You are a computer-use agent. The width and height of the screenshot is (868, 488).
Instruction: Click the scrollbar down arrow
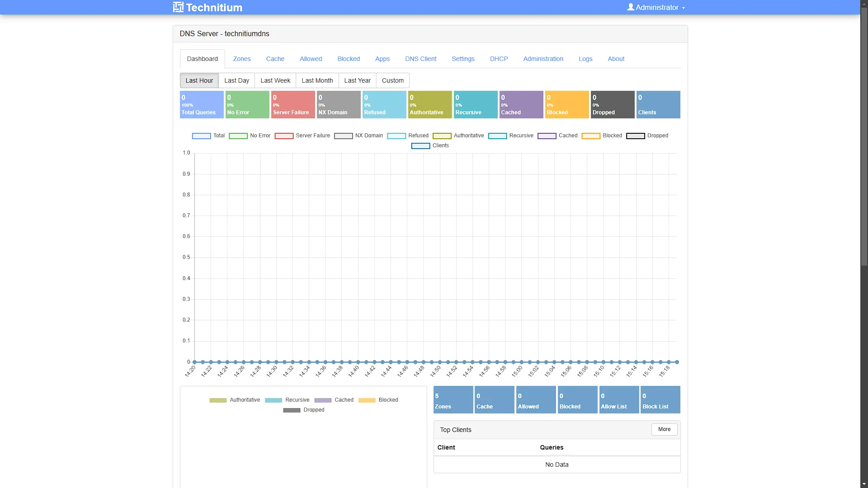[x=864, y=484]
